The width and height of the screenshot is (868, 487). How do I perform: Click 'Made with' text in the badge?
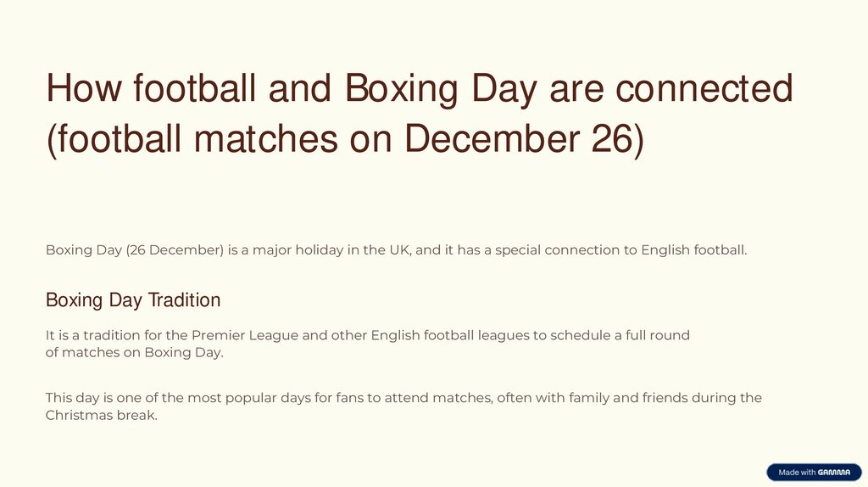(x=797, y=473)
